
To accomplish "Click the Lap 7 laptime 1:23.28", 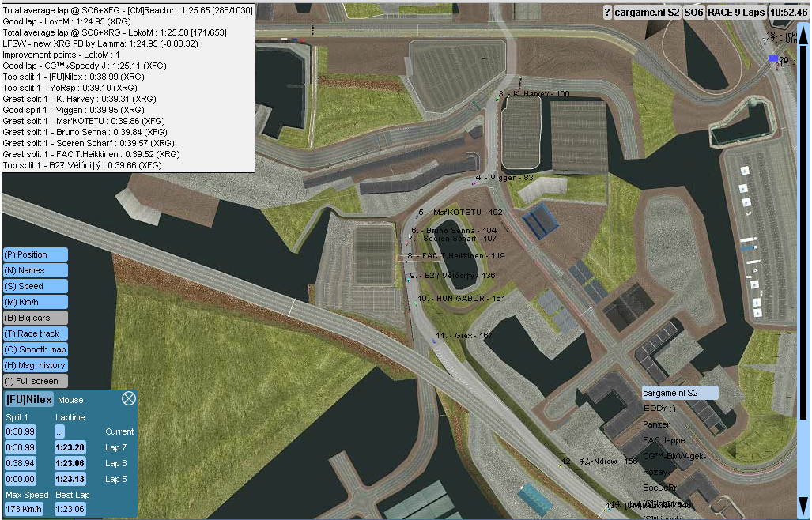I will coord(70,447).
